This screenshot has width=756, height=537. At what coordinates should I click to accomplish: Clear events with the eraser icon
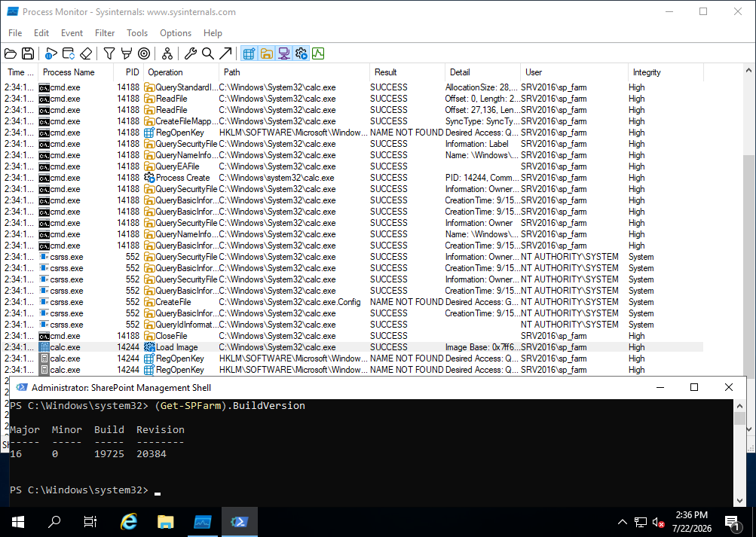(86, 53)
